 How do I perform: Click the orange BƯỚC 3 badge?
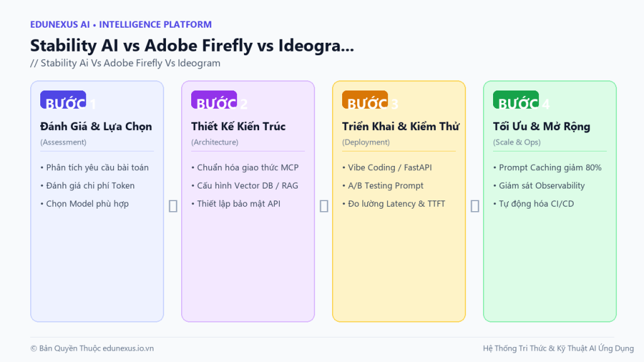click(x=365, y=100)
